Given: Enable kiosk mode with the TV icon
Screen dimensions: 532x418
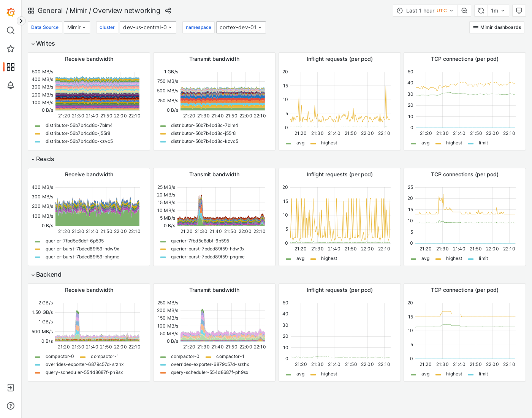Looking at the screenshot, I should tap(519, 11).
